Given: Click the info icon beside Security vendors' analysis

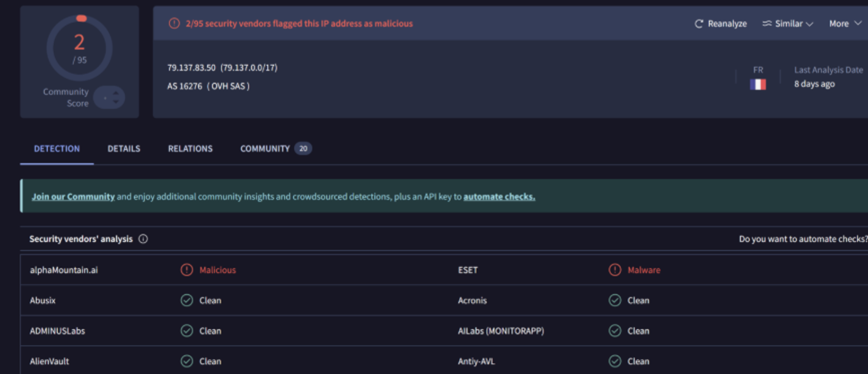Looking at the screenshot, I should (x=143, y=239).
